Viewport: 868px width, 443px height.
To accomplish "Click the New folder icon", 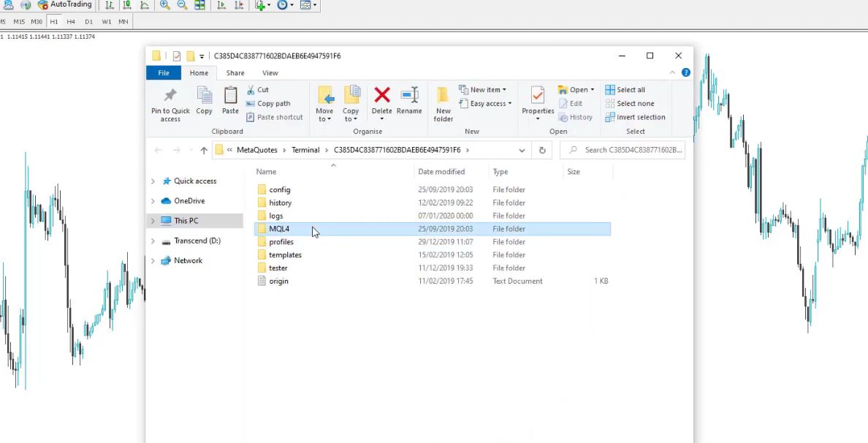I will [x=443, y=96].
